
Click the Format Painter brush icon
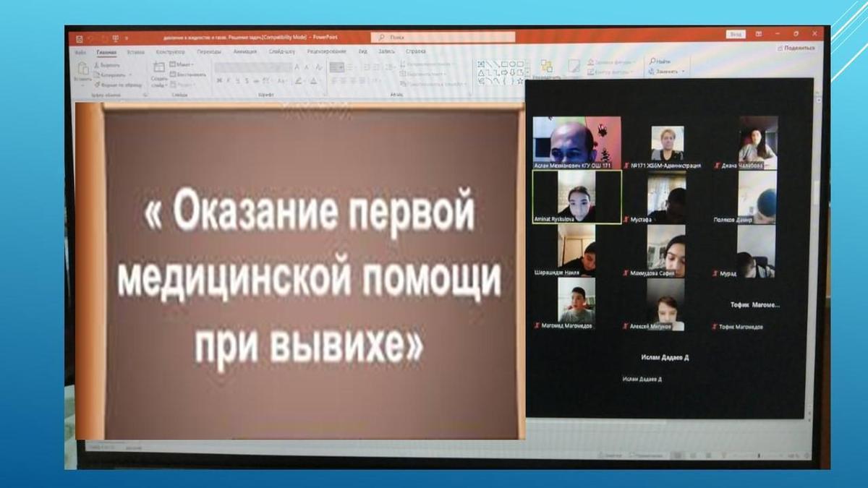(x=98, y=85)
